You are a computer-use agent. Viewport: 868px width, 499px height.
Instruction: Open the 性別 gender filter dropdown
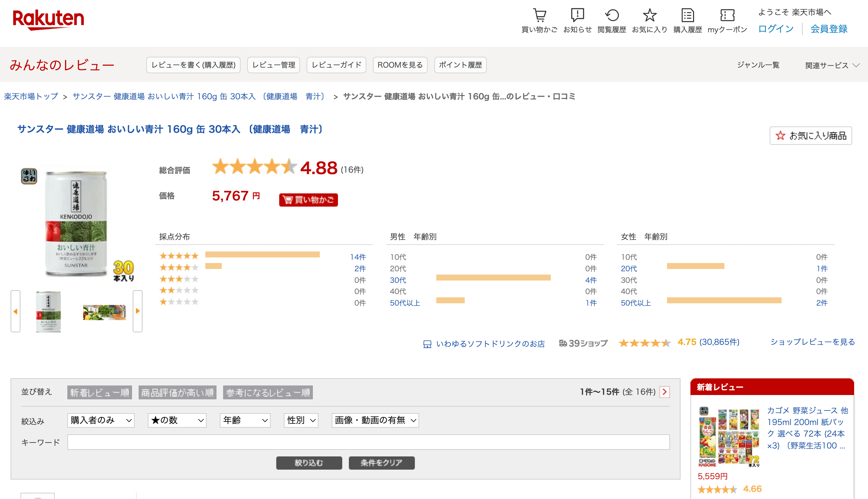tap(301, 420)
